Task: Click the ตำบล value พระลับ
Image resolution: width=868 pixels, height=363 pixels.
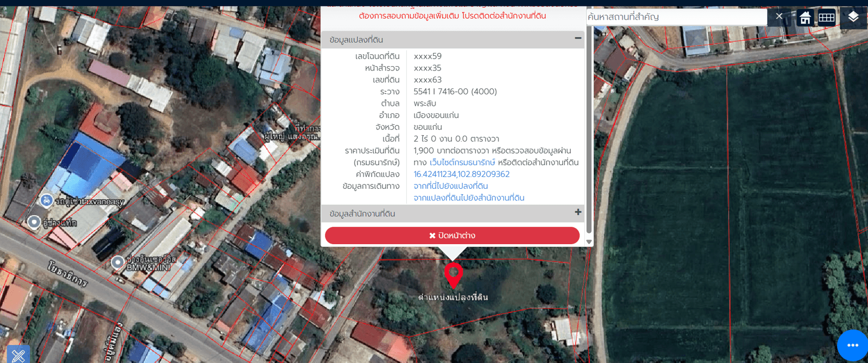Action: [425, 104]
